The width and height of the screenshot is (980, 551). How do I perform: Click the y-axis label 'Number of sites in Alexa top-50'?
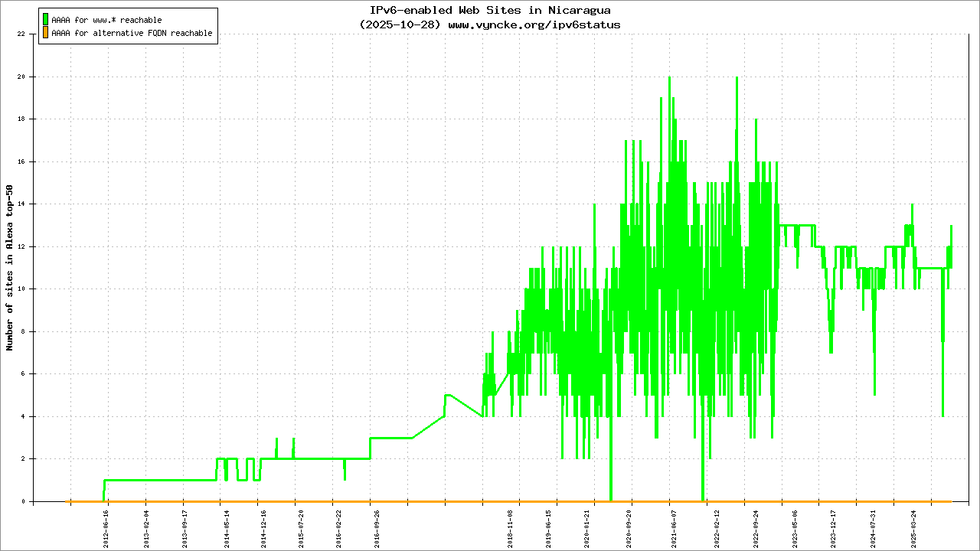click(10, 268)
